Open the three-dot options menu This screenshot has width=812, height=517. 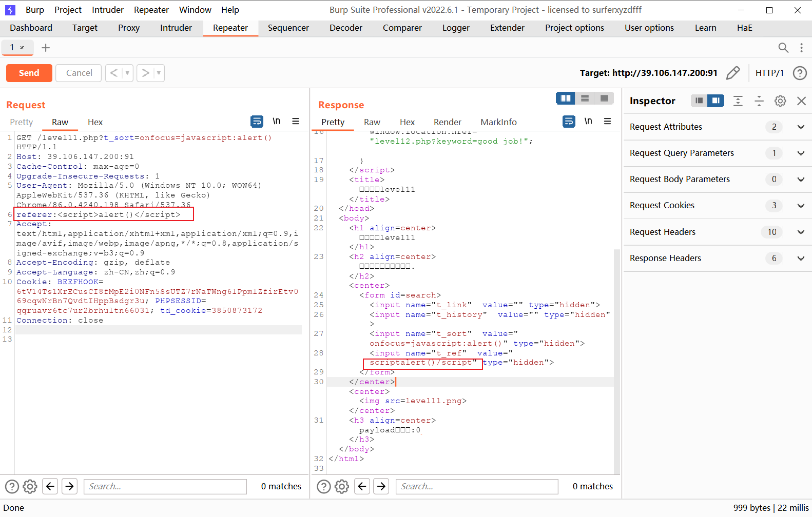click(x=801, y=48)
